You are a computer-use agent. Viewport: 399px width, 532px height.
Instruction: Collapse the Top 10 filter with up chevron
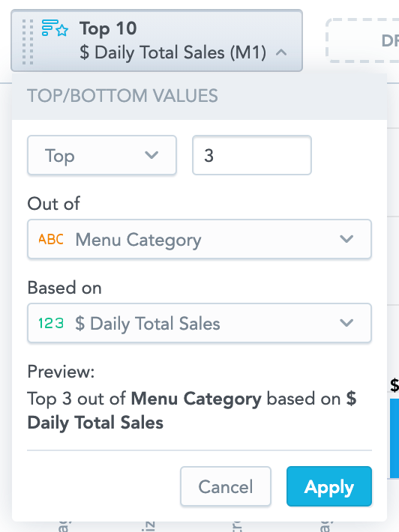281,52
